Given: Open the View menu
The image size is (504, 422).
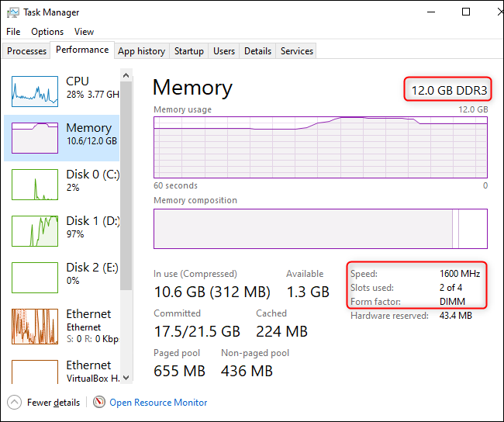Looking at the screenshot, I should [x=84, y=32].
